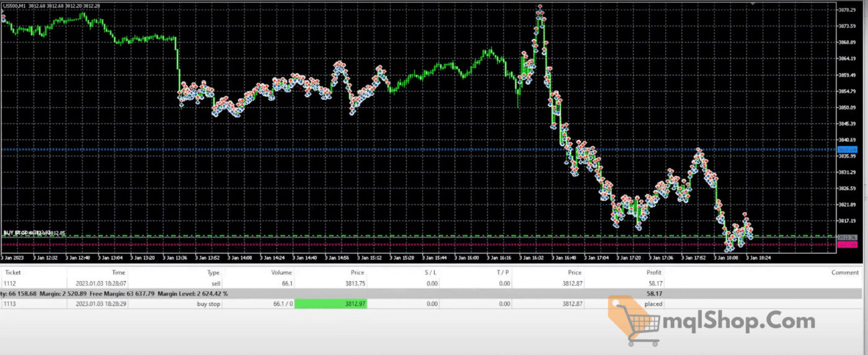Click Price header beside the Volume column
Screen dimensions: 868x355
tap(359, 272)
